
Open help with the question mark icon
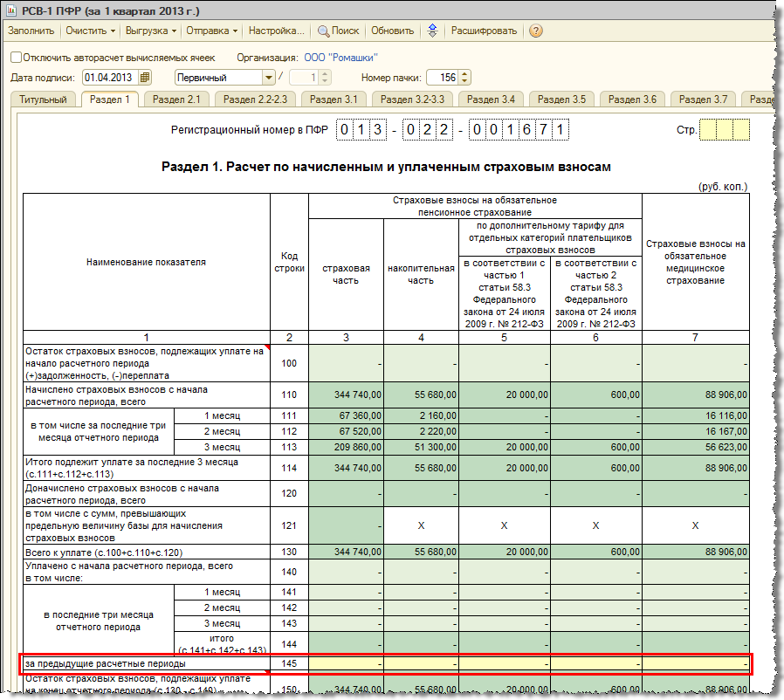535,31
